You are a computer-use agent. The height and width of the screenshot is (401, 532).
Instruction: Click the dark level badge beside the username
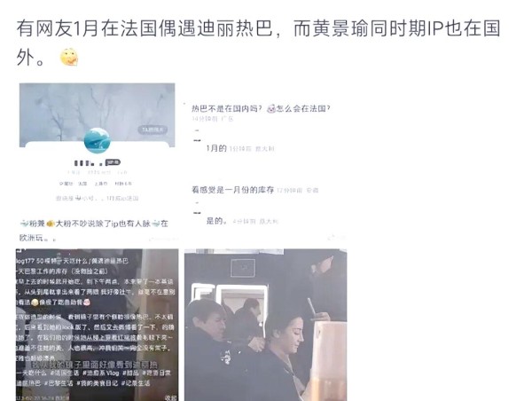[x=113, y=162]
